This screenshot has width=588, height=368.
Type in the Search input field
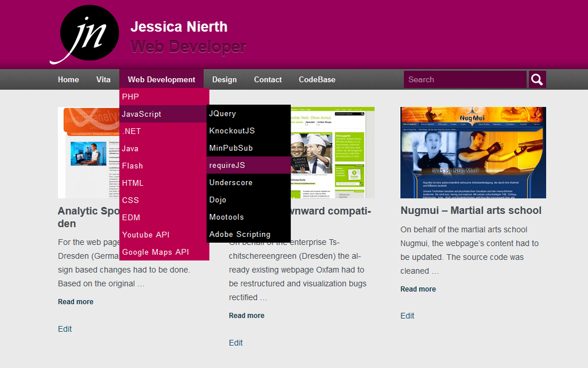465,79
